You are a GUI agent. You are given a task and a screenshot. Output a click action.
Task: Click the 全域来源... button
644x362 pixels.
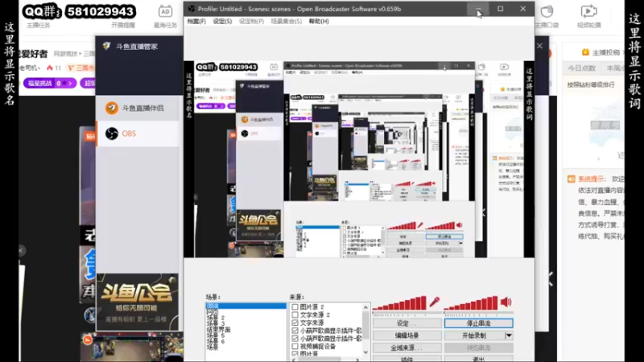[407, 348]
